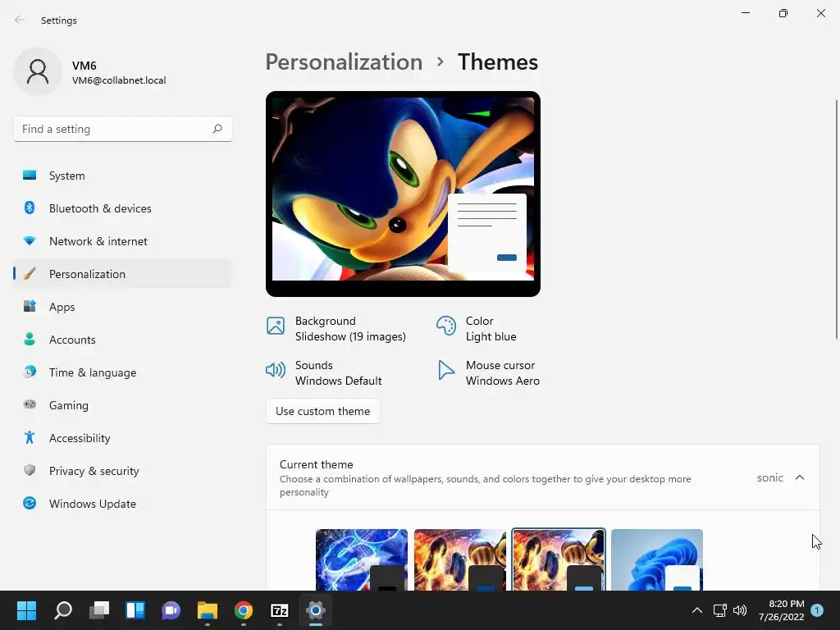Go to Network & internet
This screenshot has width=840, height=630.
123,241
